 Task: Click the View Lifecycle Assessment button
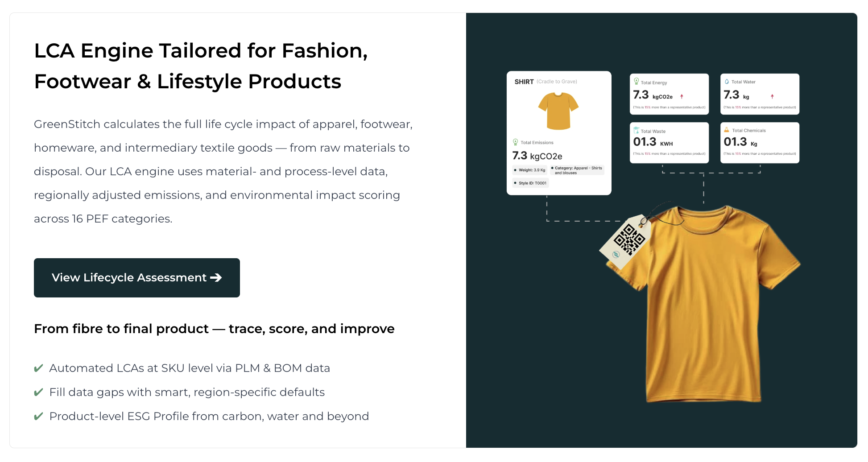(136, 277)
